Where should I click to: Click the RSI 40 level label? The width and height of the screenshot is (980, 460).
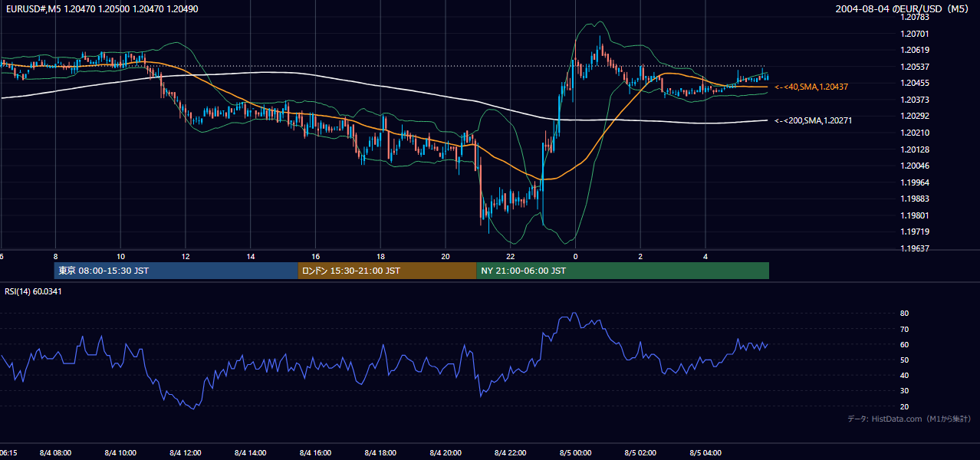(x=904, y=375)
